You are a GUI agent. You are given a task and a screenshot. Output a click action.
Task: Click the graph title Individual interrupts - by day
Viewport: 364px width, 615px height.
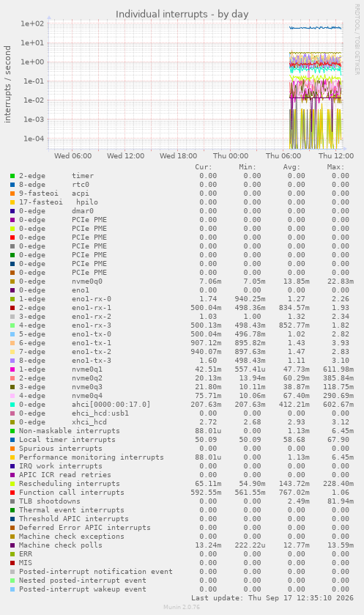coord(182,14)
